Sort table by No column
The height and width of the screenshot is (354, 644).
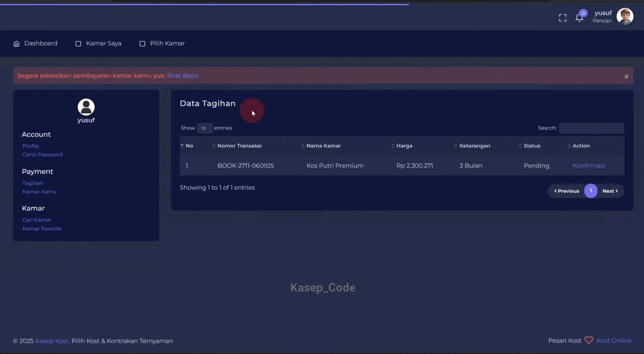click(189, 146)
